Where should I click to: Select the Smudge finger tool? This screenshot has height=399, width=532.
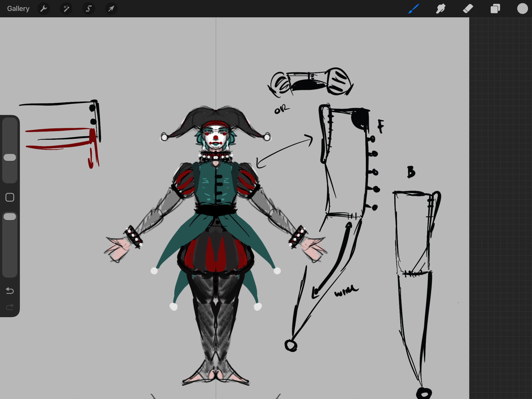coord(441,9)
